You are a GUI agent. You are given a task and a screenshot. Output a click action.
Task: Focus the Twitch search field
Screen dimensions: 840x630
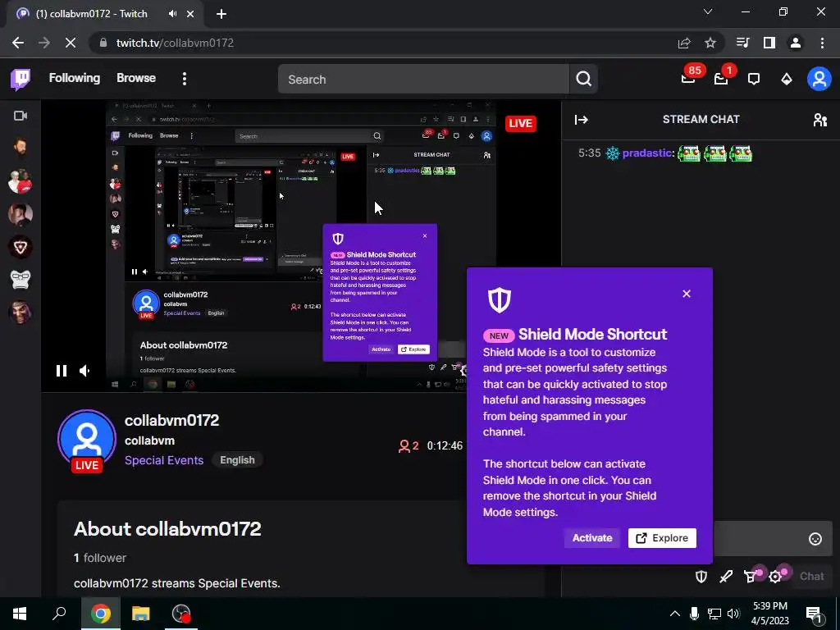[423, 80]
